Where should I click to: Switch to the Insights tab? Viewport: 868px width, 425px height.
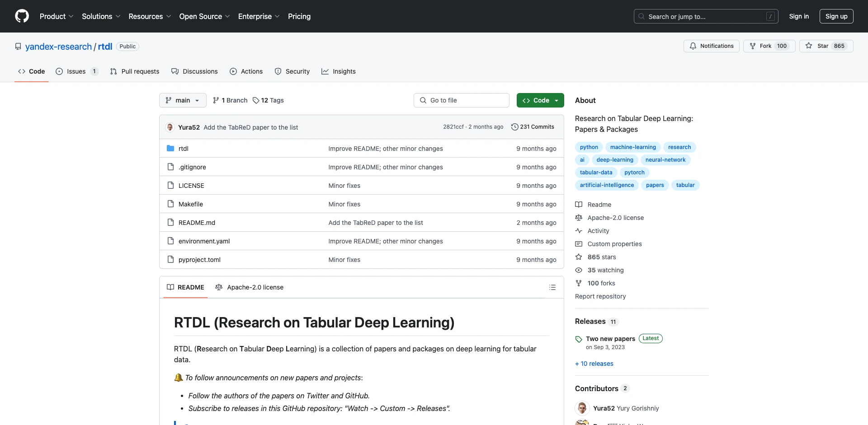(x=339, y=71)
